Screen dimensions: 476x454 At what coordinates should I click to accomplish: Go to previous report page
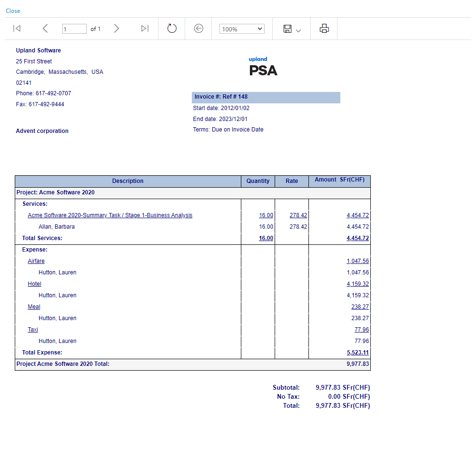coord(45,29)
